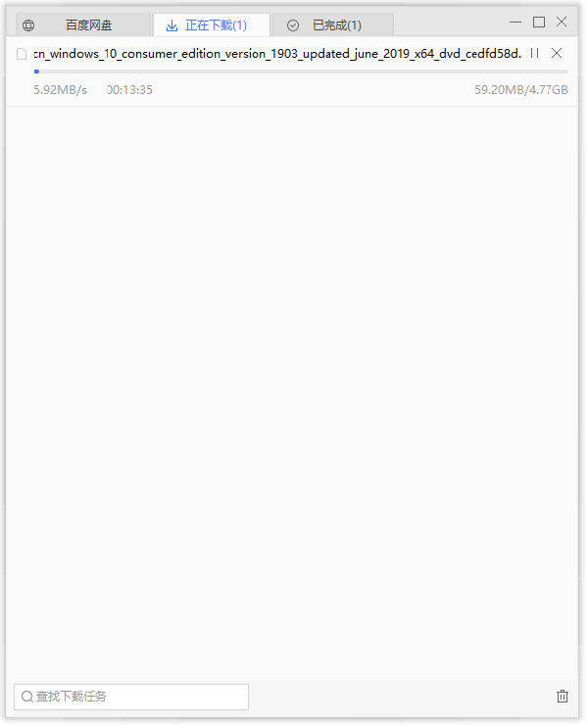Focus the 查找下载任务 search field
The width and height of the screenshot is (588, 725).
[131, 697]
